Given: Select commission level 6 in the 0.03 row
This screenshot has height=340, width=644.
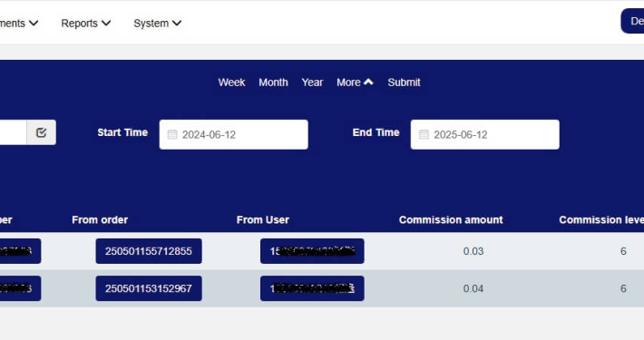Looking at the screenshot, I should (623, 251).
